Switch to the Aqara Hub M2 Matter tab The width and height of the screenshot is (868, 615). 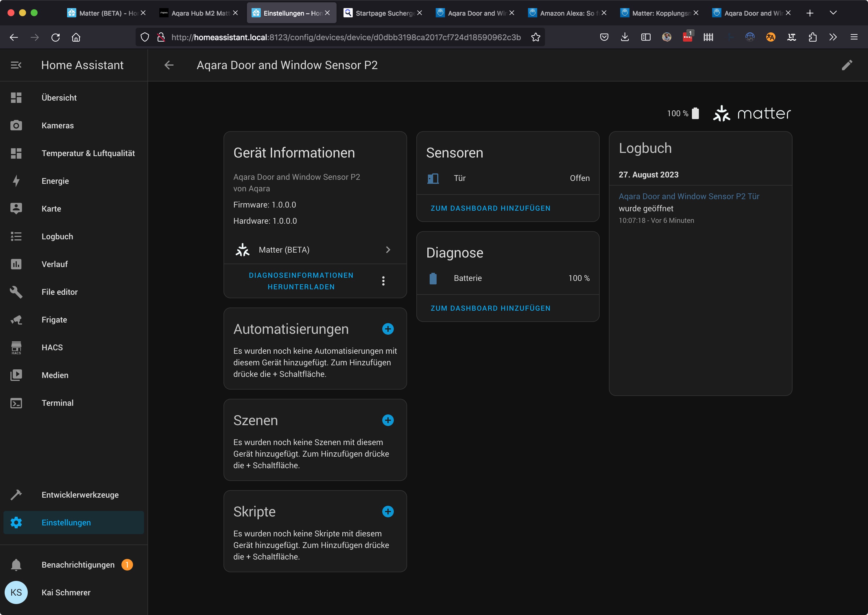point(200,13)
